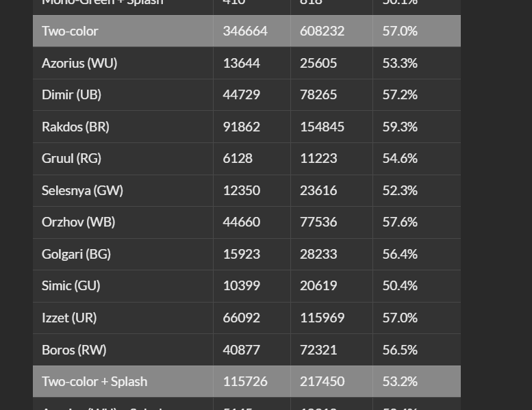Click the Two-color group header row
This screenshot has width=532, height=410.
(70, 31)
